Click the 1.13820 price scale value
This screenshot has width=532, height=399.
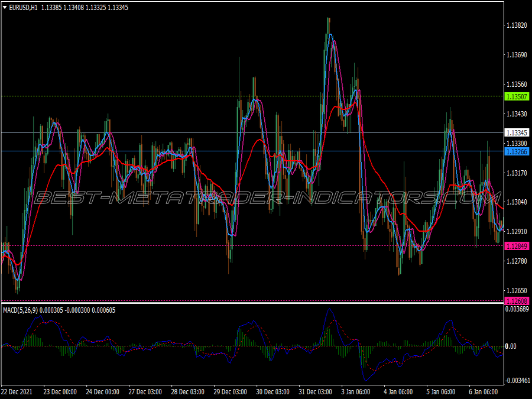[x=517, y=25]
